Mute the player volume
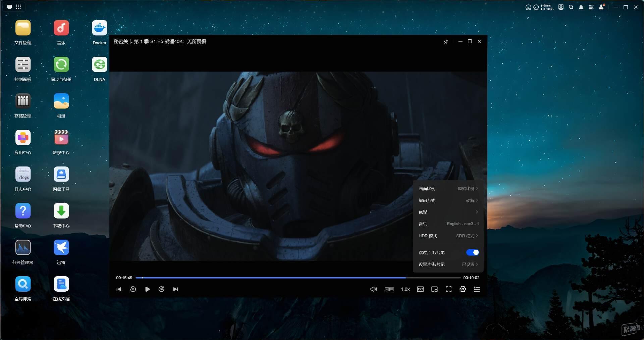This screenshot has width=644, height=340. (x=373, y=289)
